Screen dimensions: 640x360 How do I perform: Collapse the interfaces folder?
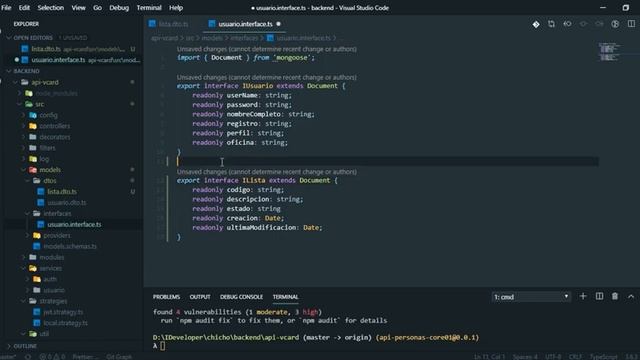pos(27,213)
